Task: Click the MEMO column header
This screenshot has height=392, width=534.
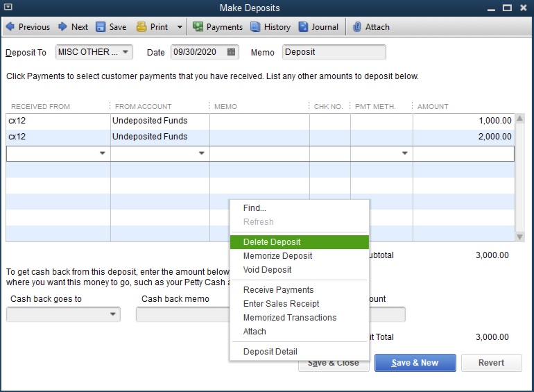Action: tap(225, 107)
